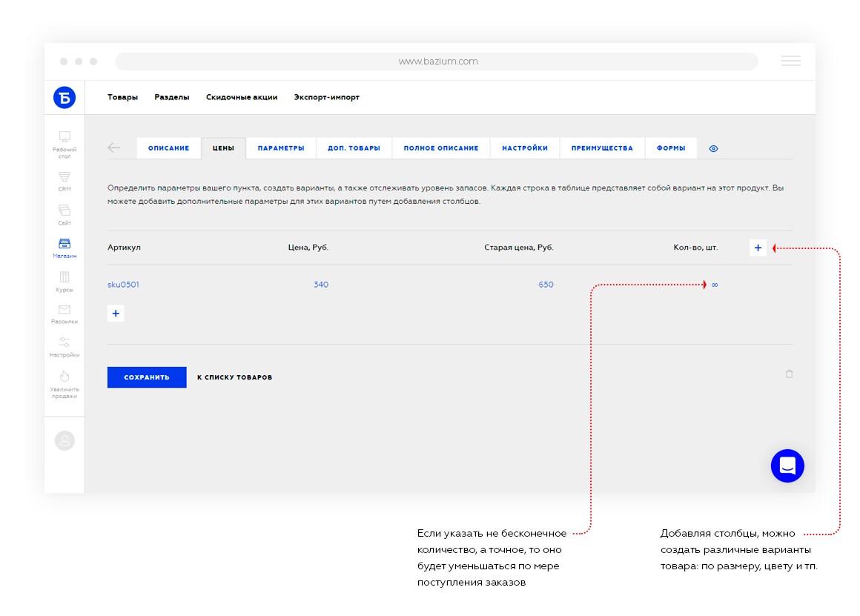
Task: Switch to the ОПИСАНИЕ tab
Action: tap(168, 148)
